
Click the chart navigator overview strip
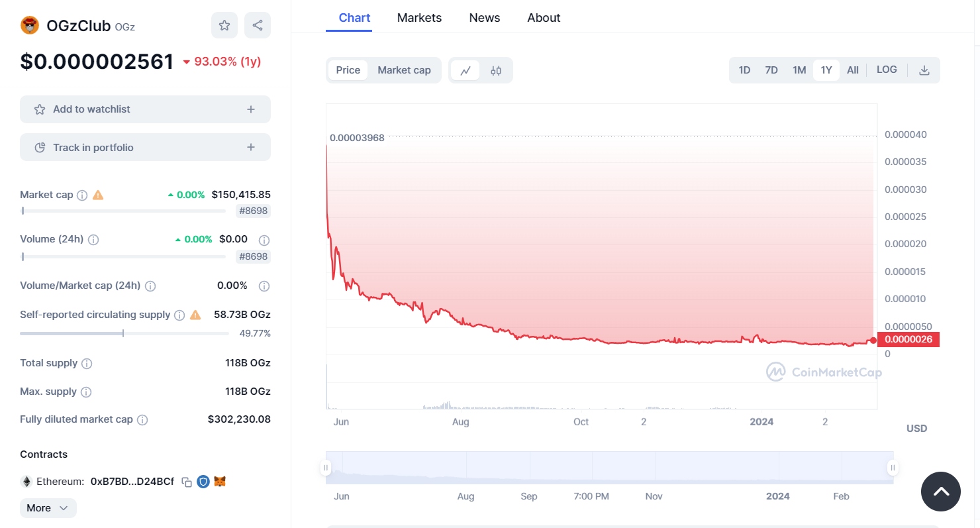point(609,468)
